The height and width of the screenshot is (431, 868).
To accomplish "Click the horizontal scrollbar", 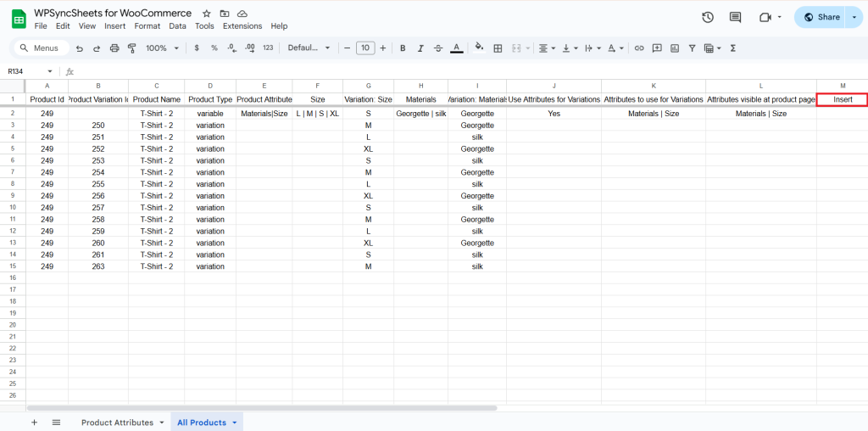I will pos(262,408).
